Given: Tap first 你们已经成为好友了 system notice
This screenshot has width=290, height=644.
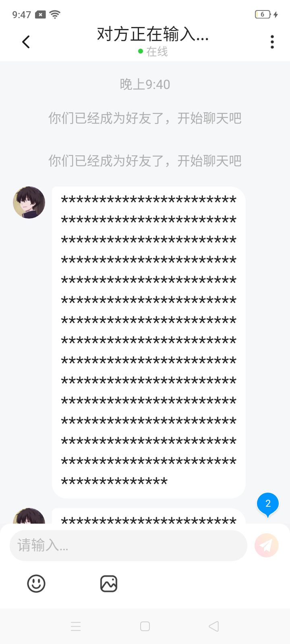Looking at the screenshot, I should click(145, 118).
